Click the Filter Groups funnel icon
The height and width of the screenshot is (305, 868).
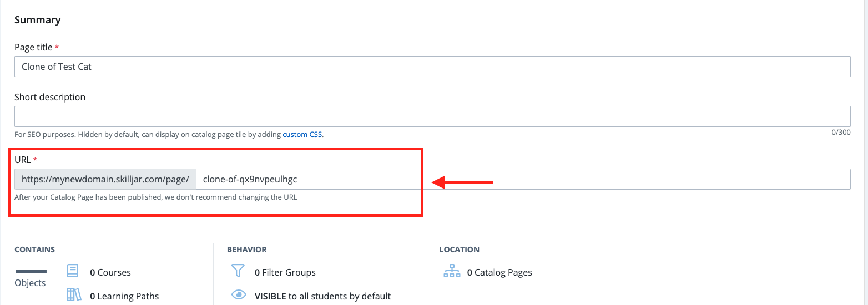(238, 271)
